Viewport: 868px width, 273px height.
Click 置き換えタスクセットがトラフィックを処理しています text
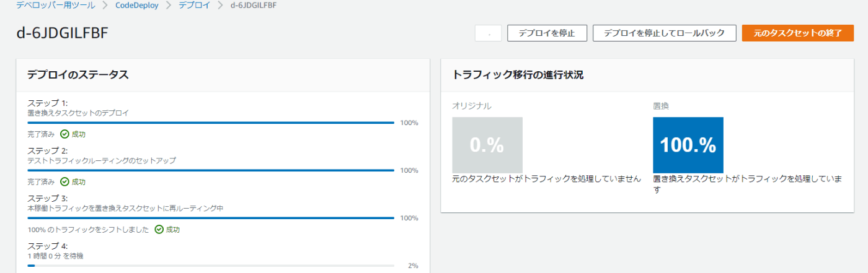(747, 184)
